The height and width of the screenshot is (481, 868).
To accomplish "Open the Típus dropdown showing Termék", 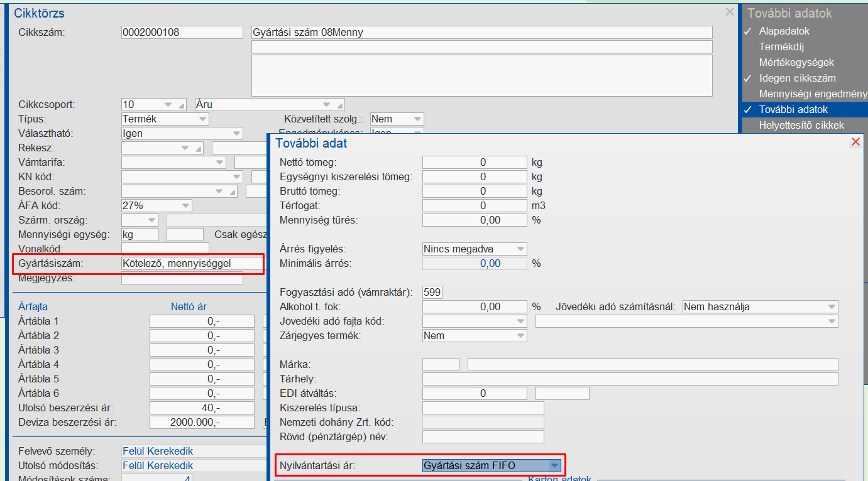I will [x=202, y=119].
